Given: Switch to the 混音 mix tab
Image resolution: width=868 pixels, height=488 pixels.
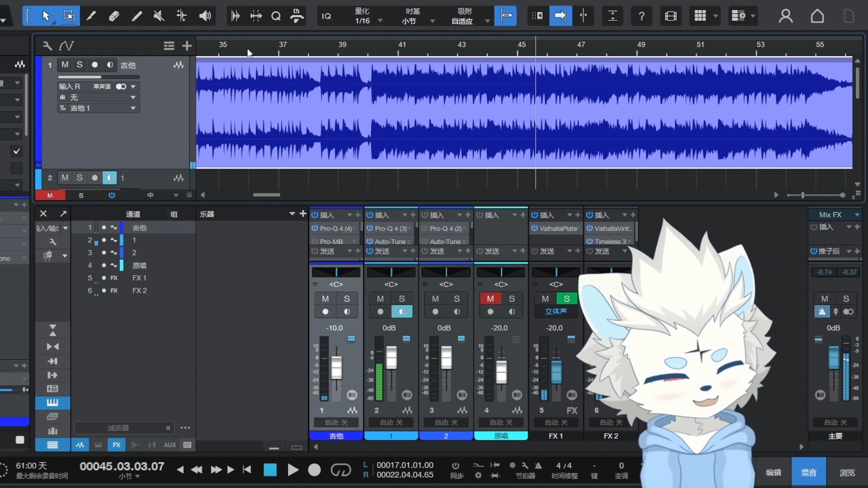Looking at the screenshot, I should (809, 472).
